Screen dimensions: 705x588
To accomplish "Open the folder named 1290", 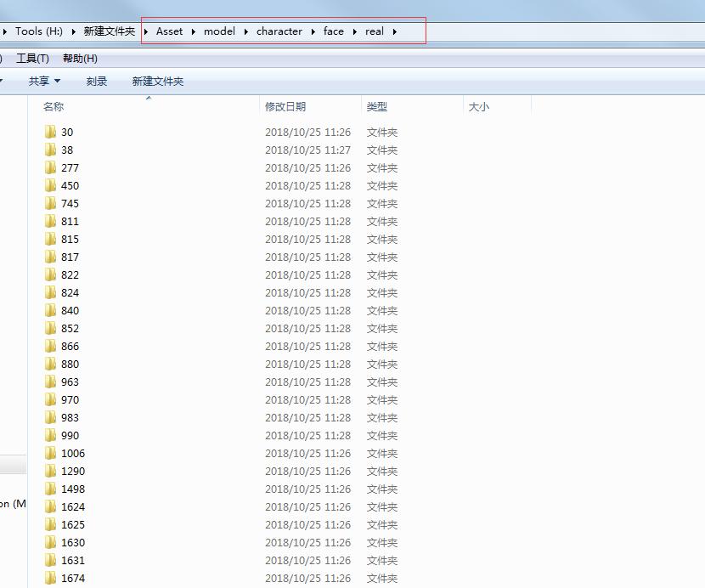I will tap(73, 471).
